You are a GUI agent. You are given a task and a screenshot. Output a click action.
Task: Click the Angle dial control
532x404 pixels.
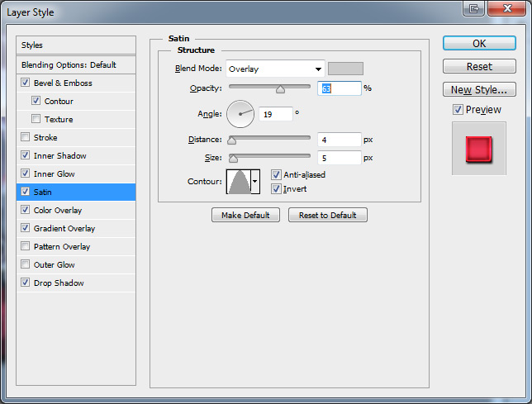tap(240, 113)
